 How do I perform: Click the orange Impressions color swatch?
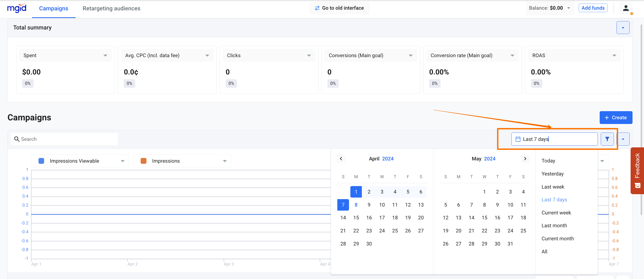[144, 161]
